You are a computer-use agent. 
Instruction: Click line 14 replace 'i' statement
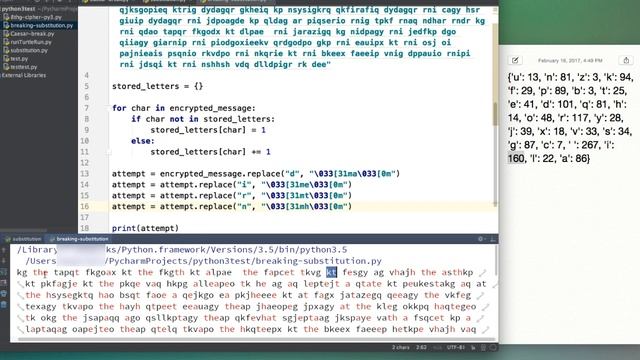[x=232, y=185]
